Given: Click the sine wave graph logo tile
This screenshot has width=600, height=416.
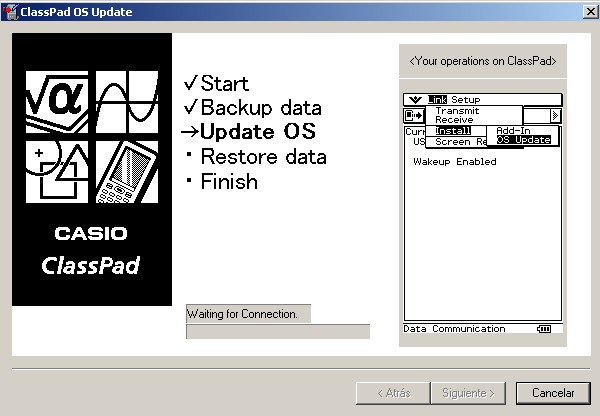Looking at the screenshot, I should click(x=127, y=102).
